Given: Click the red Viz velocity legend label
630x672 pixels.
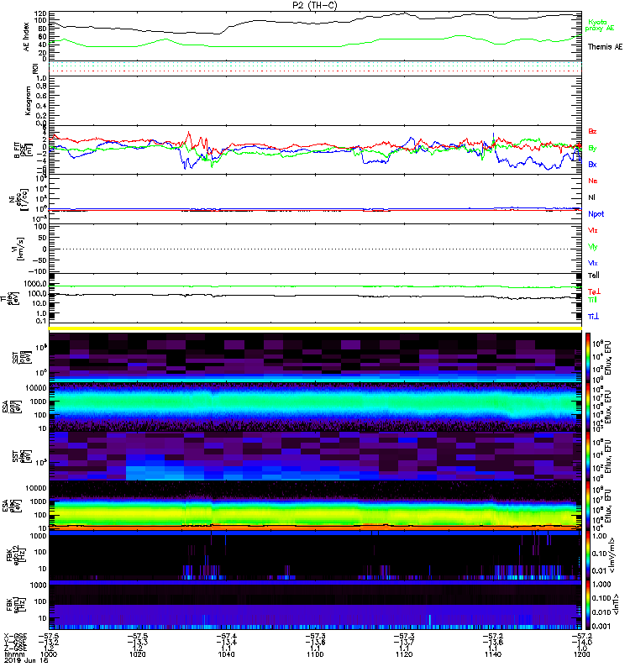Looking at the screenshot, I should pos(592,229).
